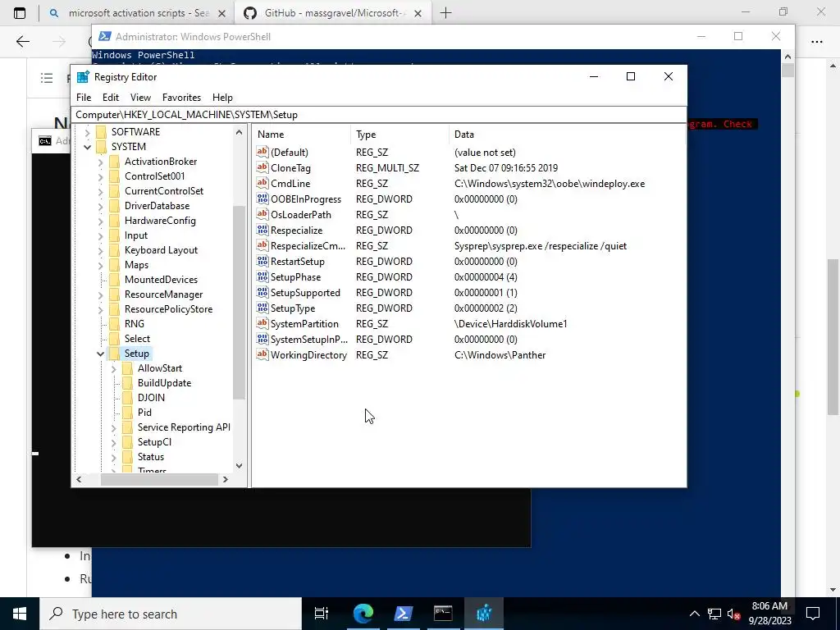This screenshot has height=630, width=840.
Task: Select the Select key in the tree
Action: [137, 339]
